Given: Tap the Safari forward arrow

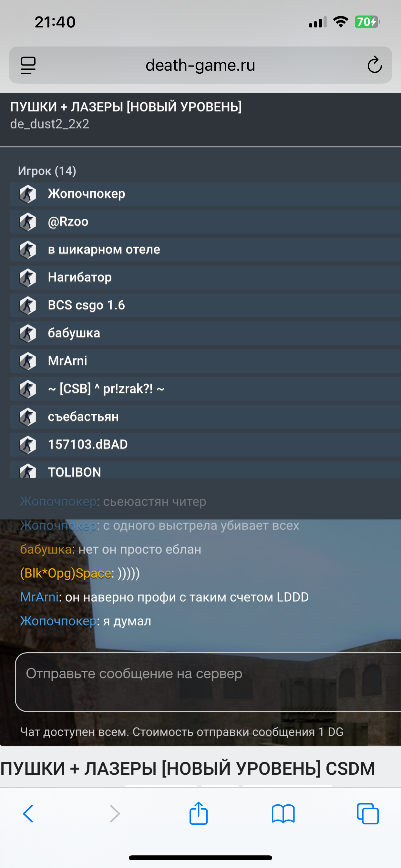Looking at the screenshot, I should pyautogui.click(x=115, y=814).
